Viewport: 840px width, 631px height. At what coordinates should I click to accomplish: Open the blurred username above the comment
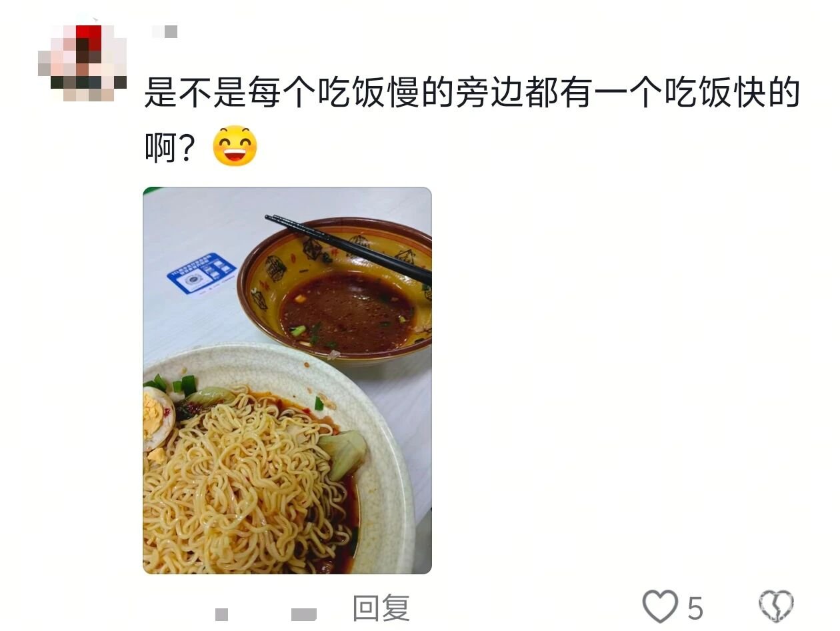coord(165,31)
